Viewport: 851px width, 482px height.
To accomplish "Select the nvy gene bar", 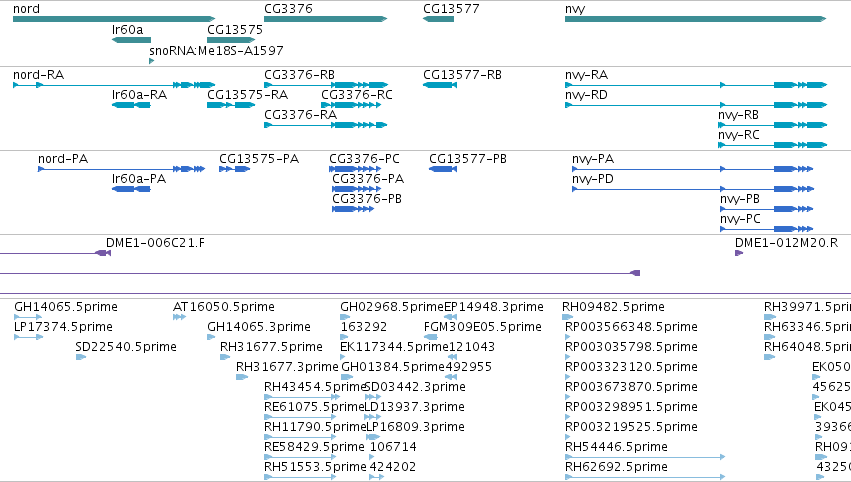I will click(x=695, y=19).
